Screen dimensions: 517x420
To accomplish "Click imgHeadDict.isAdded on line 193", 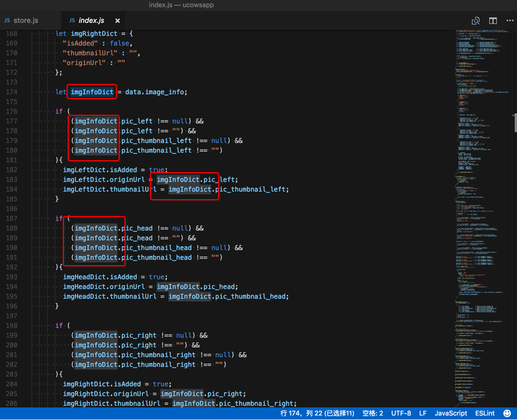I will [100, 277].
